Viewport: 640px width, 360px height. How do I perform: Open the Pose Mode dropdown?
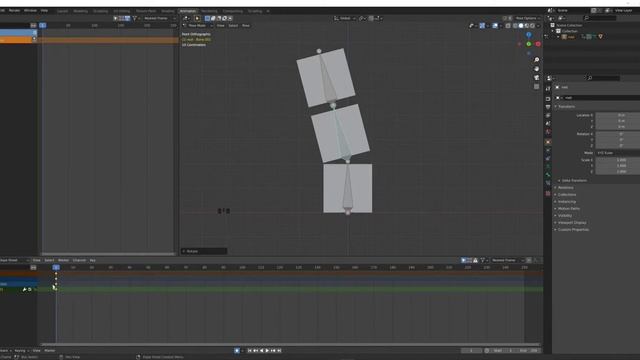tap(198, 26)
